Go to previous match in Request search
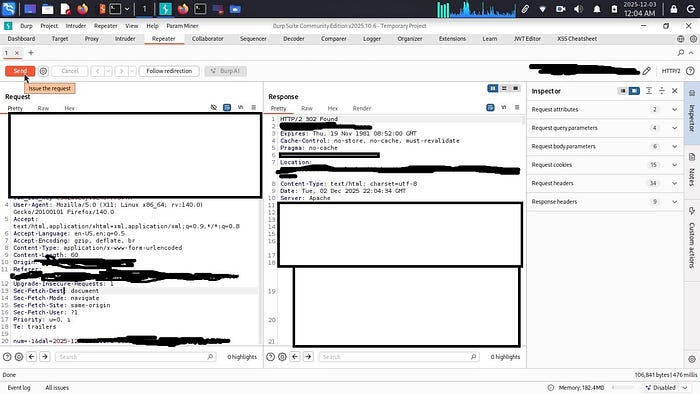 (31, 357)
